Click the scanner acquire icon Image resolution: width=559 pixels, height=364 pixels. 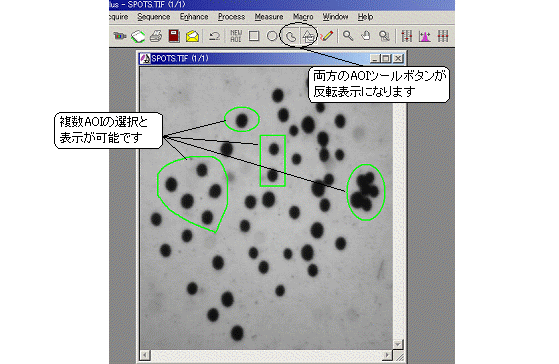tap(138, 36)
